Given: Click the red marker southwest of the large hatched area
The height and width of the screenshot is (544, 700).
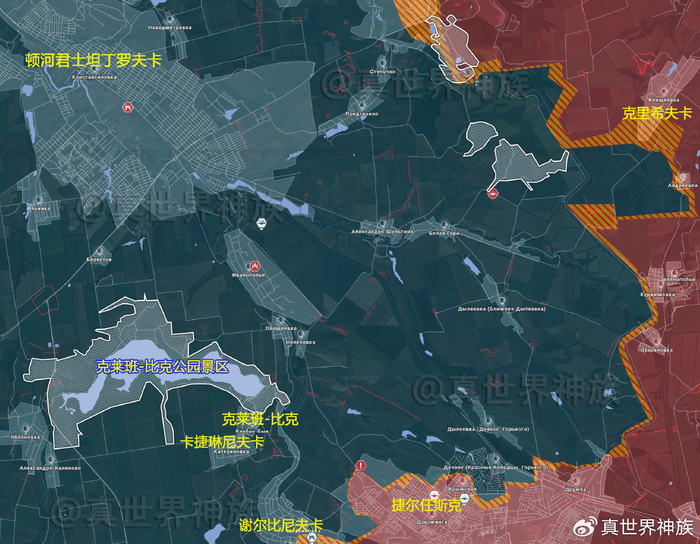Looking at the screenshot, I should (x=493, y=194).
